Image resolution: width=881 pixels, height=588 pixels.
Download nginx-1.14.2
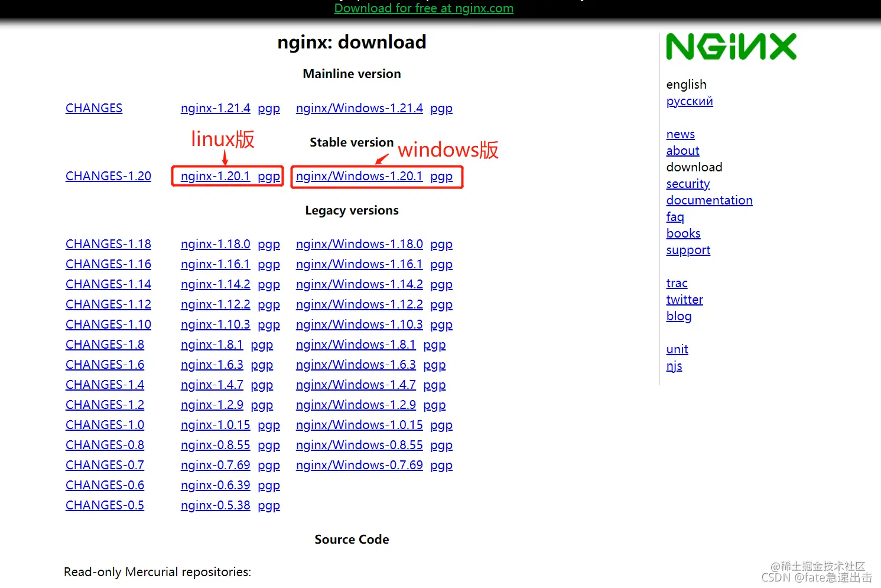(216, 284)
